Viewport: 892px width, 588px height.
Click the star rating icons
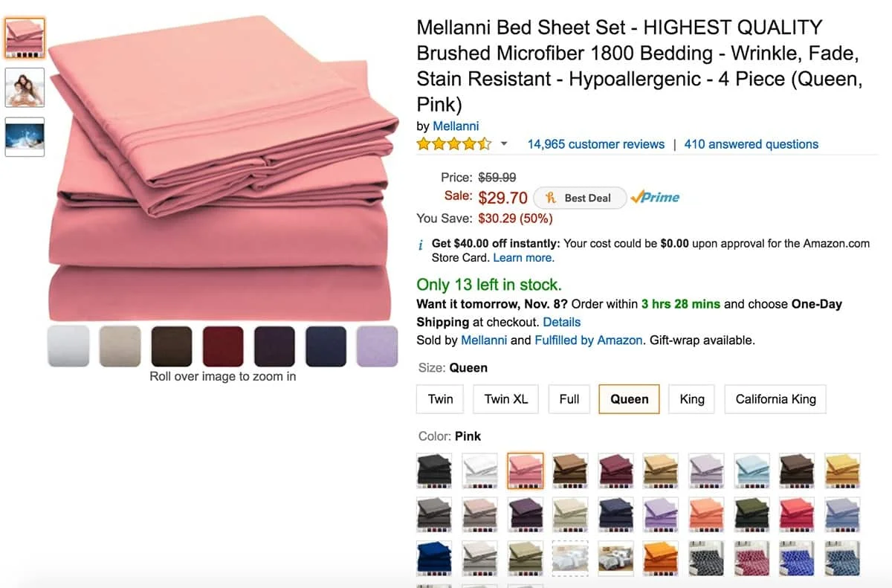pos(453,144)
